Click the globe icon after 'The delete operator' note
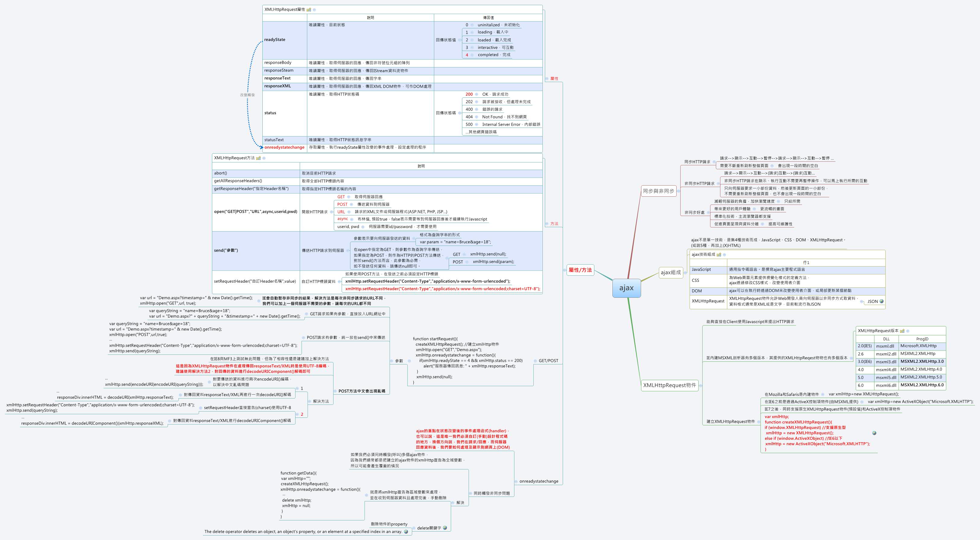Viewport: 980px width, 540px height. point(406,532)
